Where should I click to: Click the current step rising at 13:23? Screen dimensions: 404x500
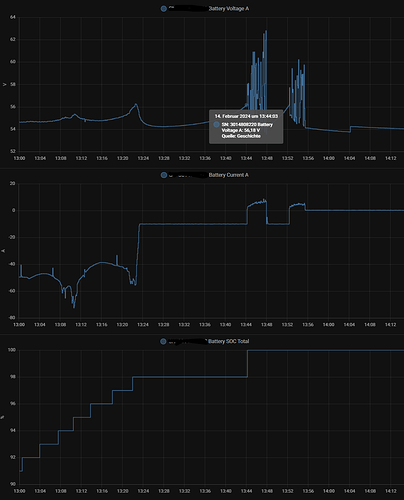click(138, 253)
